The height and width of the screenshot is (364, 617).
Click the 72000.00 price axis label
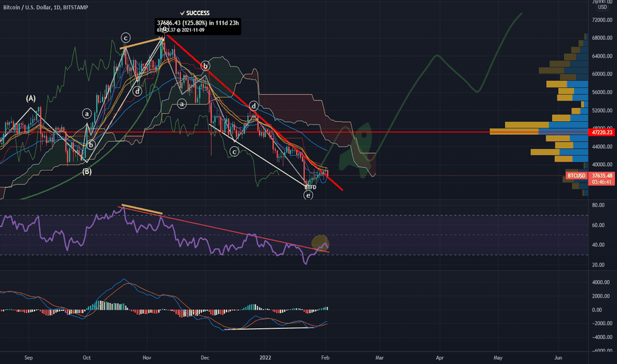coord(602,20)
